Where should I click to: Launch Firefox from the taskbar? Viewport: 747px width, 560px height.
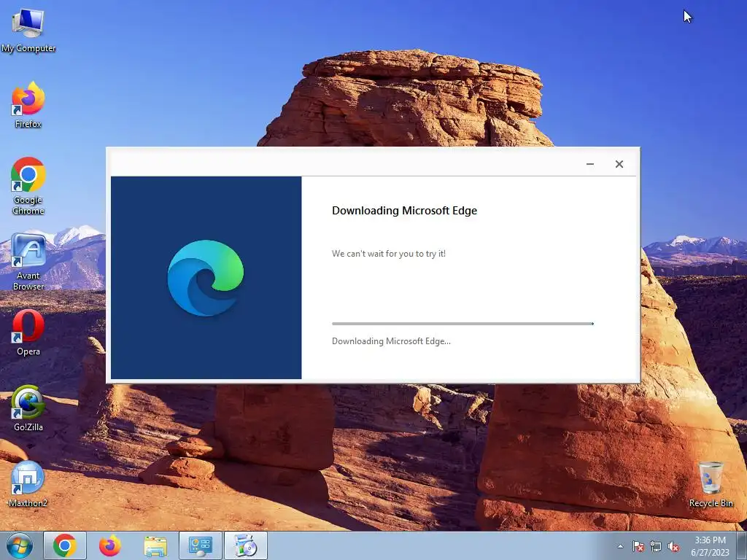pyautogui.click(x=110, y=545)
